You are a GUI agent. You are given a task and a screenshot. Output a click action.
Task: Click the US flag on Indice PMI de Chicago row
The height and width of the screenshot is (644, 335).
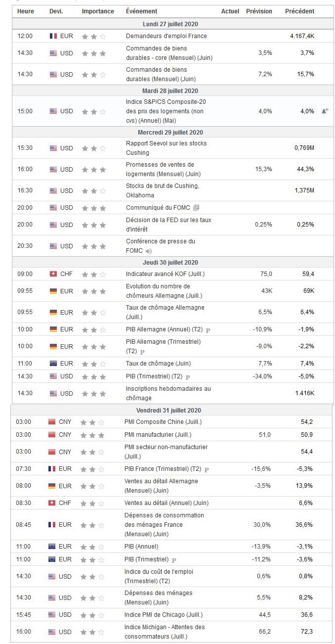click(52, 615)
